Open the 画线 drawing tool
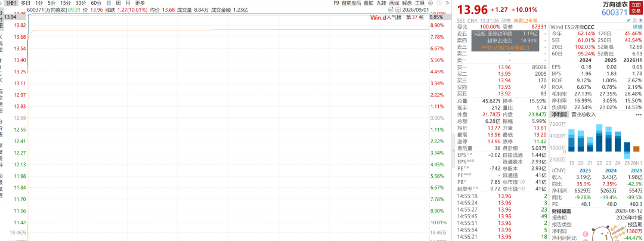The height and width of the screenshot is (241, 644). click(394, 3)
